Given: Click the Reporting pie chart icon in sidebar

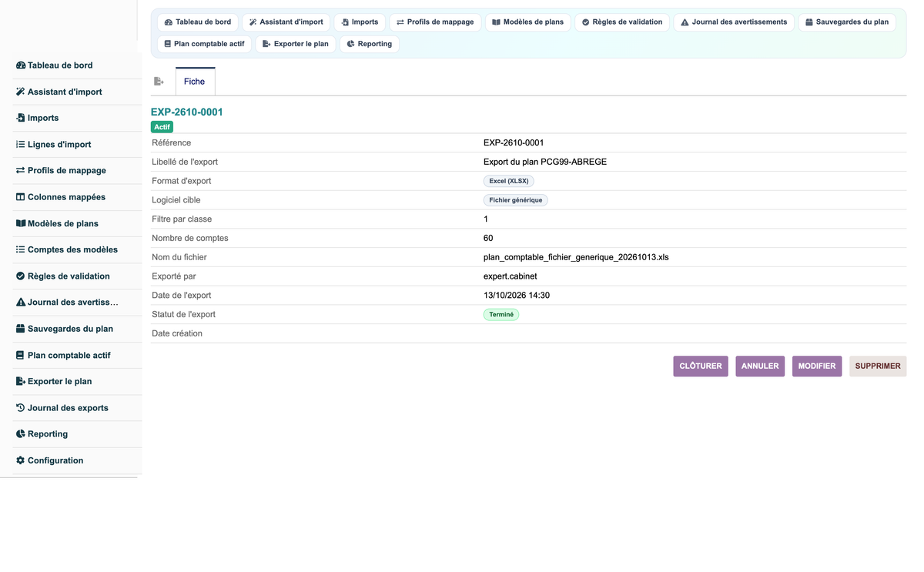Looking at the screenshot, I should click(x=21, y=434).
